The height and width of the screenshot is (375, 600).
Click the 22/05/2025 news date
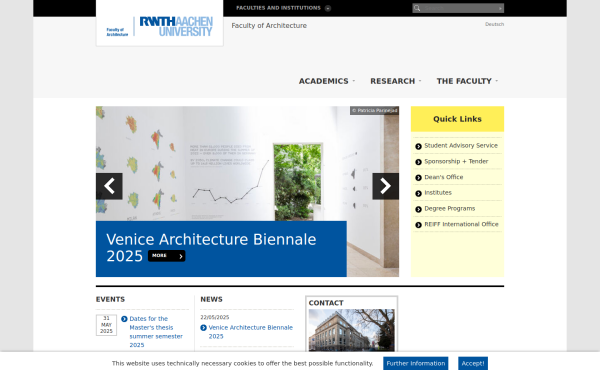(x=215, y=317)
